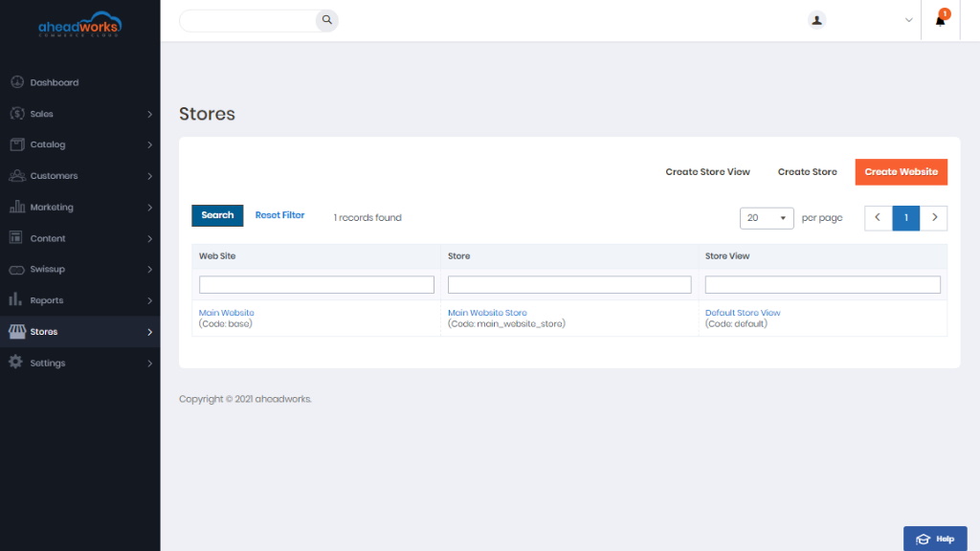Open the 20 per page dropdown
This screenshot has width=980, height=551.
(x=767, y=218)
